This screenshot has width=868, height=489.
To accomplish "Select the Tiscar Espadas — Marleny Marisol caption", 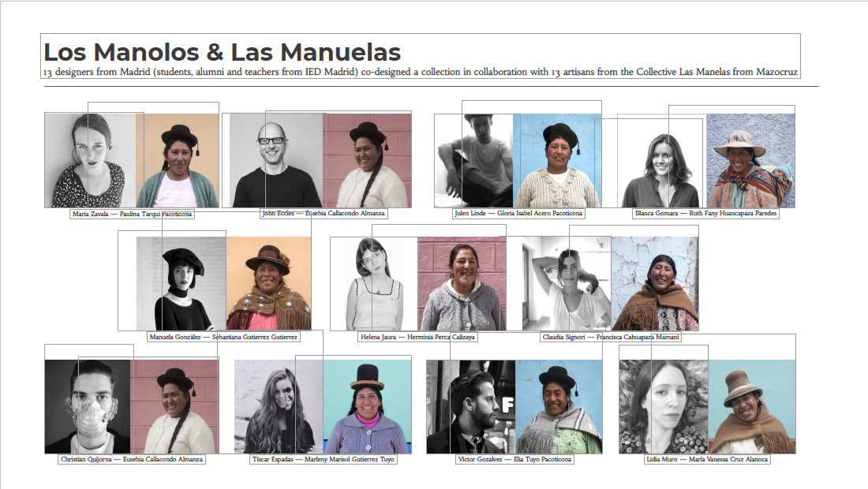I will tap(324, 459).
